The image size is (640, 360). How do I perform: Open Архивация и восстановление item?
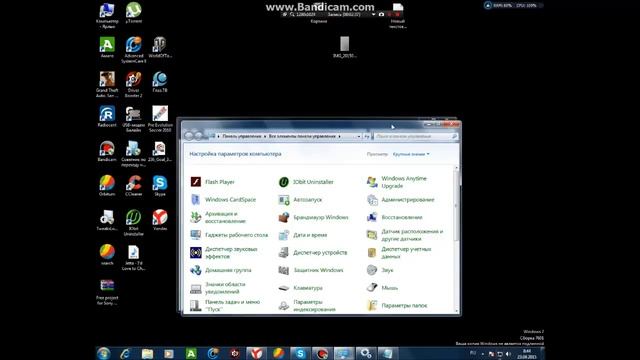[x=218, y=217]
